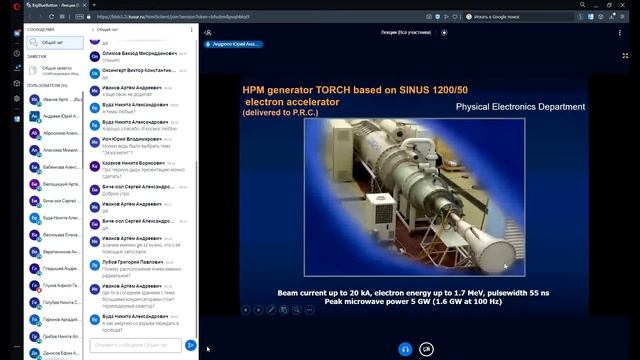The image size is (640, 360).
Task: Open History clock in Opera sidebar
Action: (17, 53)
